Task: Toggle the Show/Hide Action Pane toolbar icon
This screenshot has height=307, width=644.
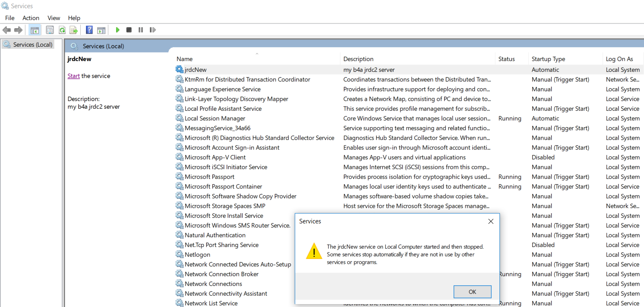Action: 101,30
